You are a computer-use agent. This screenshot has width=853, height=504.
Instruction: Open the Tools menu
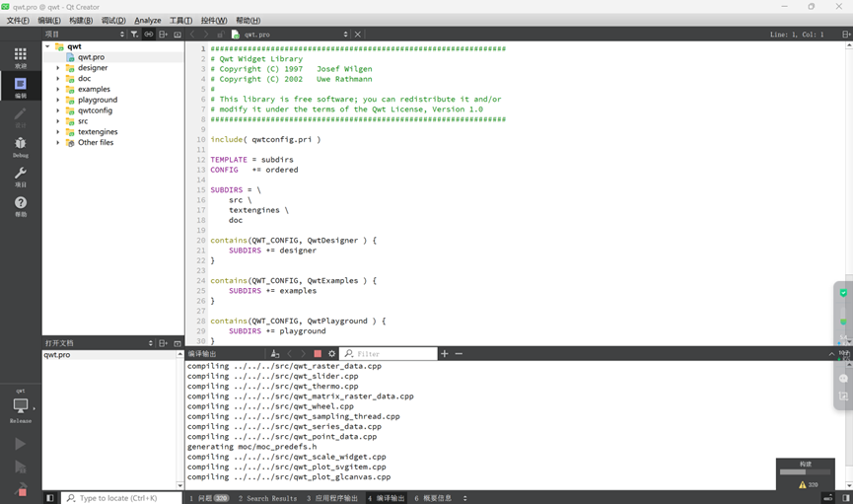pyautogui.click(x=180, y=20)
